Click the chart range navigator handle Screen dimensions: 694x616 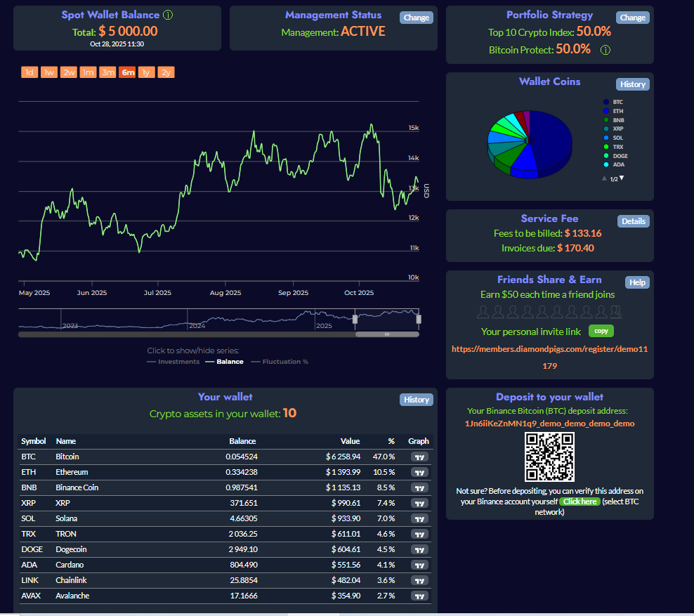pos(355,319)
